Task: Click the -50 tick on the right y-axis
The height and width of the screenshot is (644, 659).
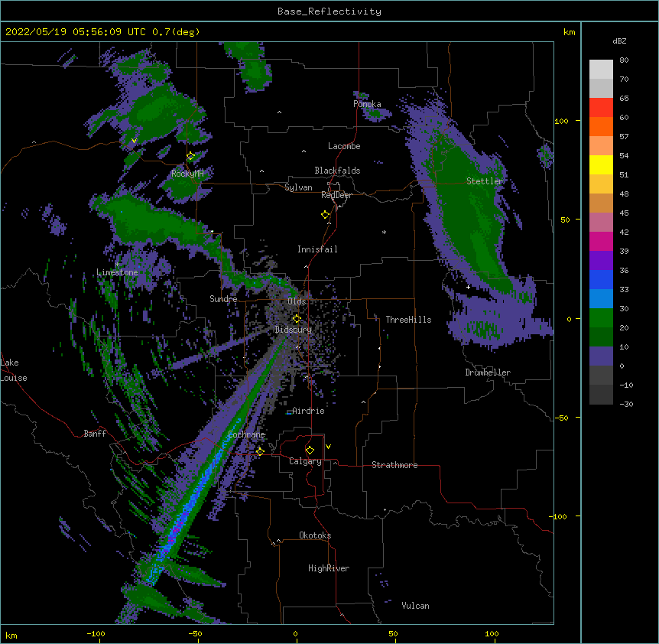Action: [x=561, y=418]
